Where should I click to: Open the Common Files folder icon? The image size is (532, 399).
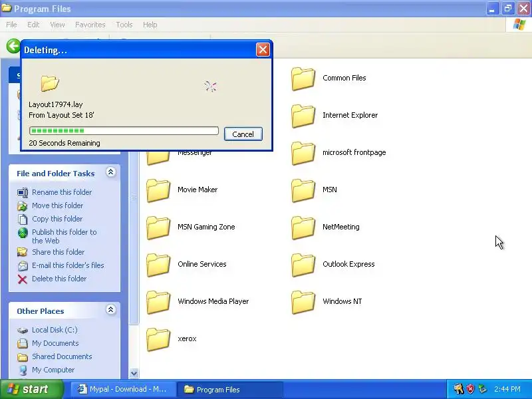point(303,78)
